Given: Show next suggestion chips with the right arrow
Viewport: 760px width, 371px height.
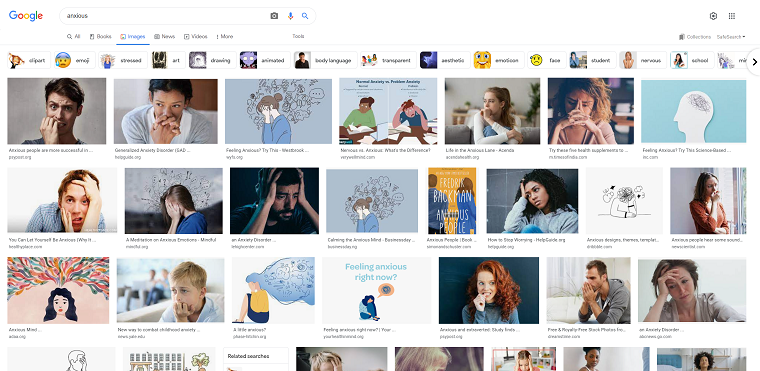Looking at the screenshot, I should pyautogui.click(x=754, y=62).
